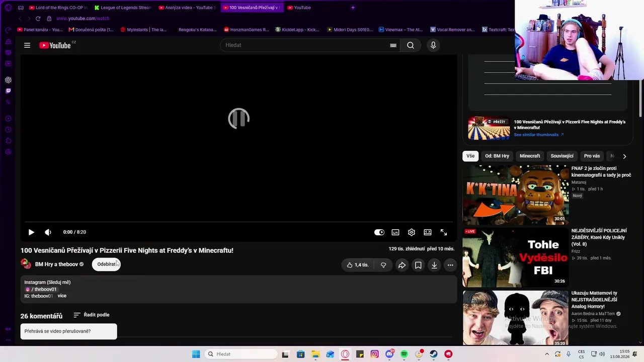The image size is (644, 362).
Task: Switch to League of Legends Stream tab
Action: click(x=123, y=8)
